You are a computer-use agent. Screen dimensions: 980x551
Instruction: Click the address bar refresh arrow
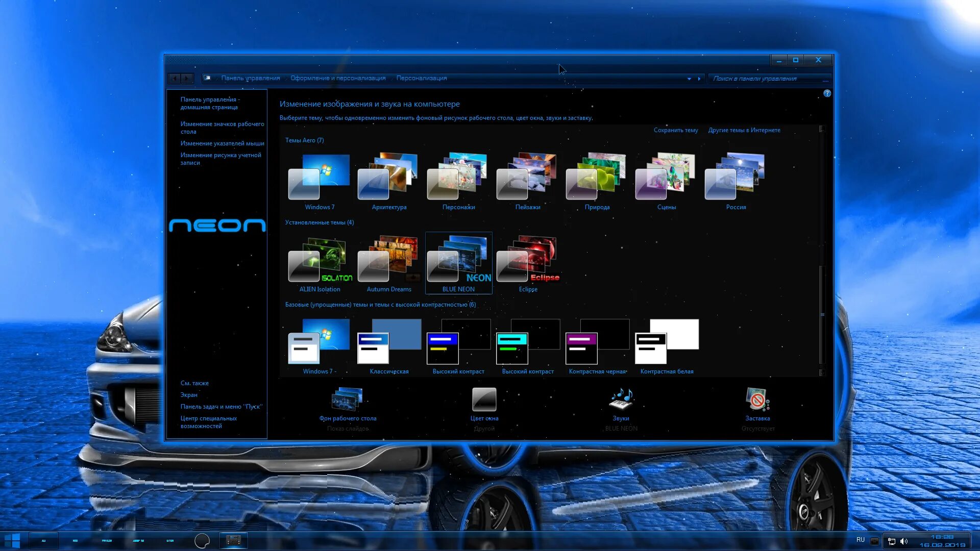(699, 79)
